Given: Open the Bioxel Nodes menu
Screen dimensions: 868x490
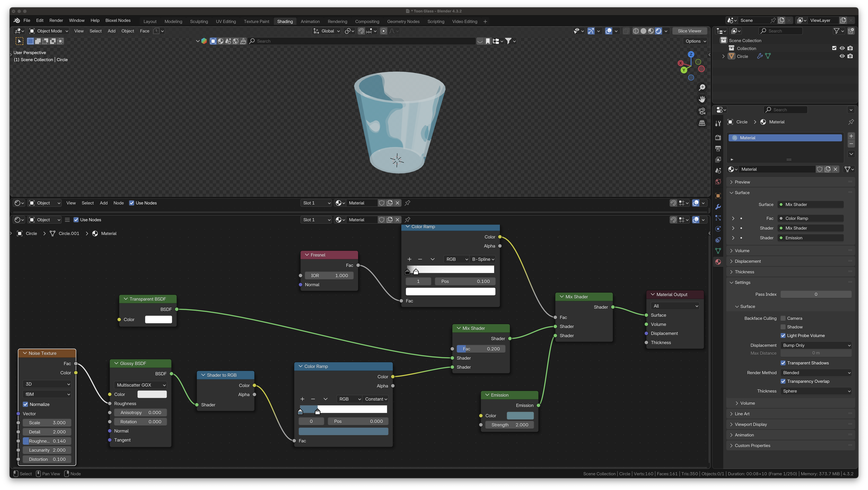Looking at the screenshot, I should pyautogui.click(x=118, y=21).
